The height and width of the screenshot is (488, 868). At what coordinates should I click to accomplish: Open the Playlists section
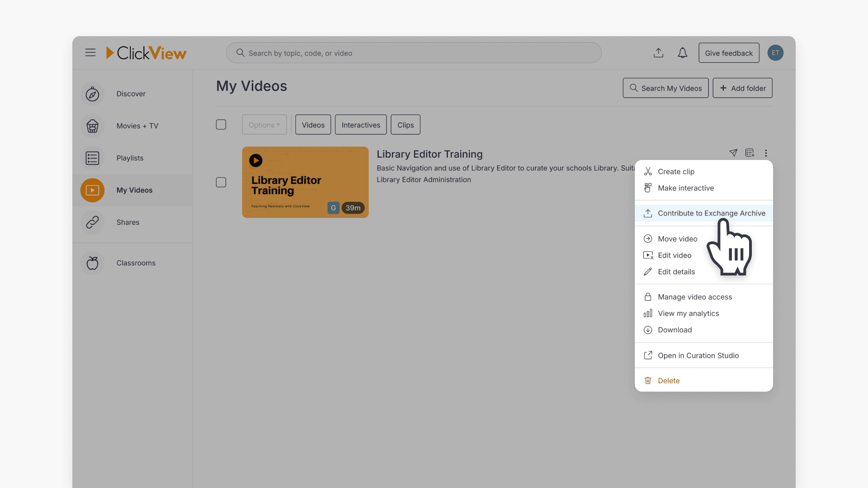[129, 158]
